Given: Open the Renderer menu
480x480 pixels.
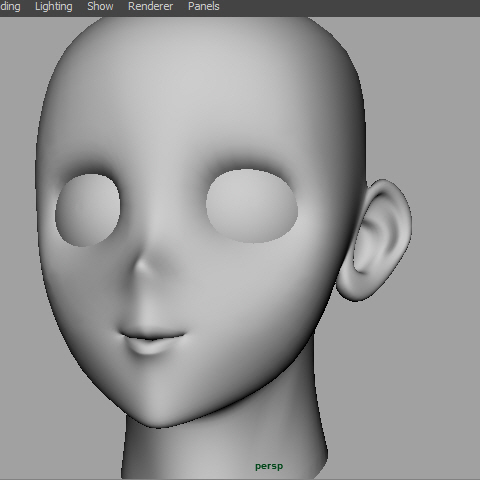Looking at the screenshot, I should point(150,6).
